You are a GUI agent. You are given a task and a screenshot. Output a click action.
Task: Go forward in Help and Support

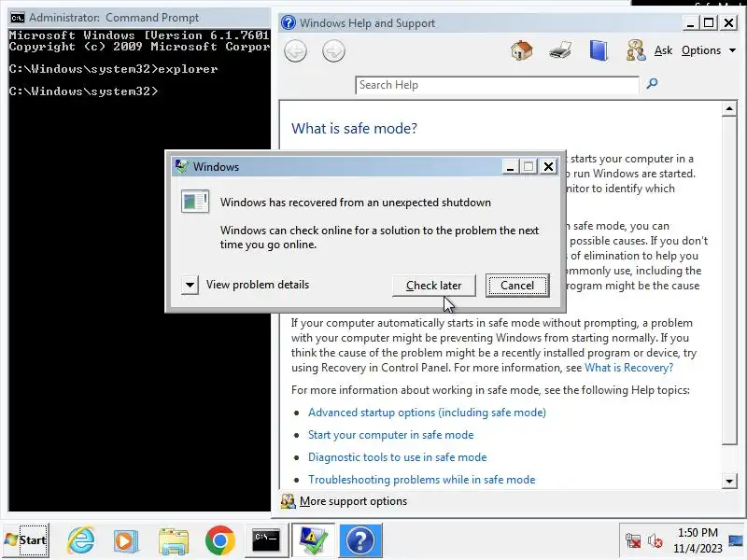coord(333,51)
